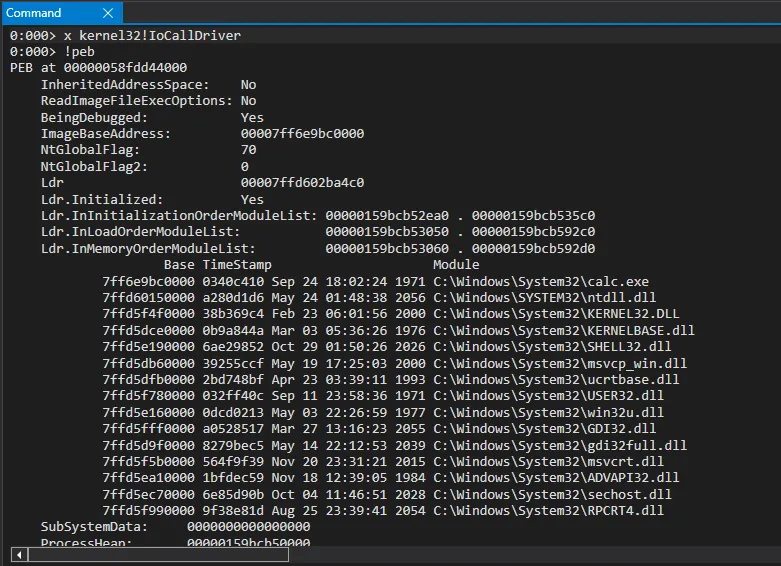Image resolution: width=781 pixels, height=566 pixels.
Task: Click address 00000159bcb53050
Action: click(387, 232)
